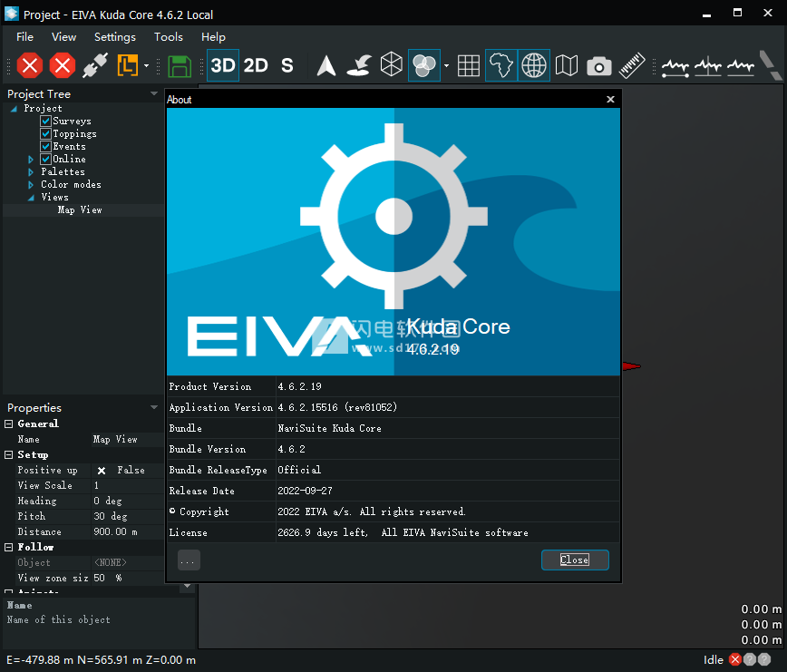
Task: Click the folded map icon
Action: pyautogui.click(x=567, y=65)
